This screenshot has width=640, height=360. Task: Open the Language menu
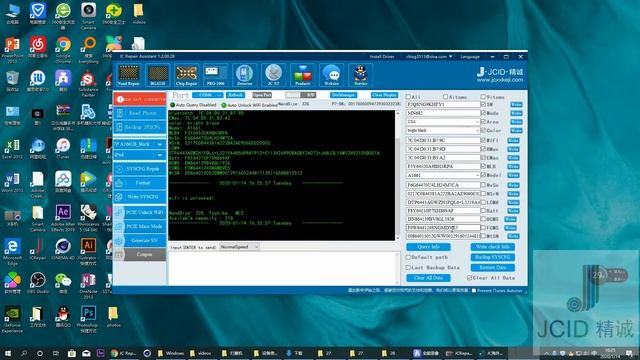coord(470,57)
